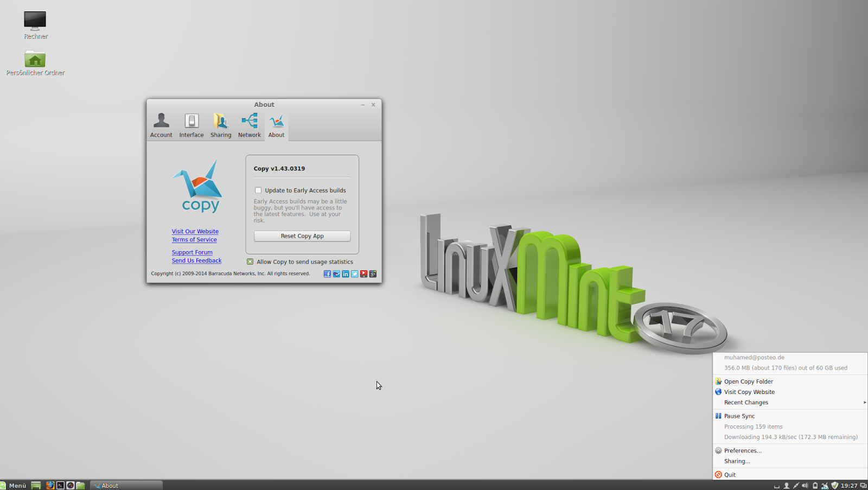Click the update manager shield icon
Screen dimensions: 868x490
(x=835, y=486)
